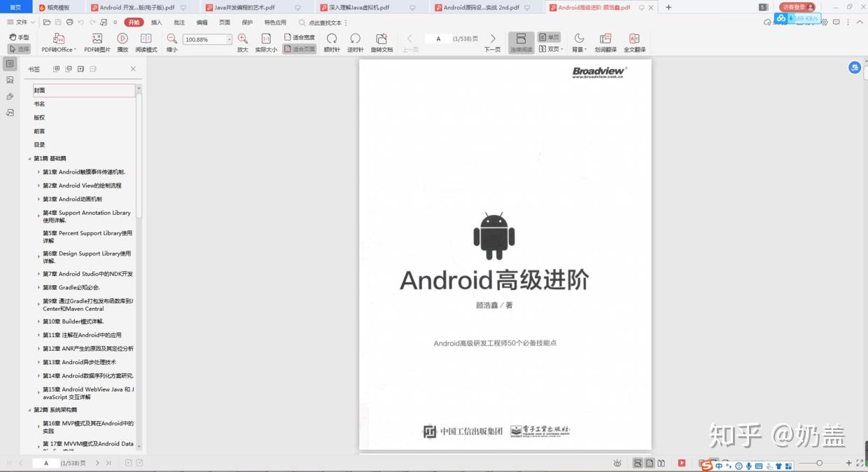Switch to the 深入理解Java虚拟机.pdf tab
This screenshot has height=472, width=868.
point(370,7)
